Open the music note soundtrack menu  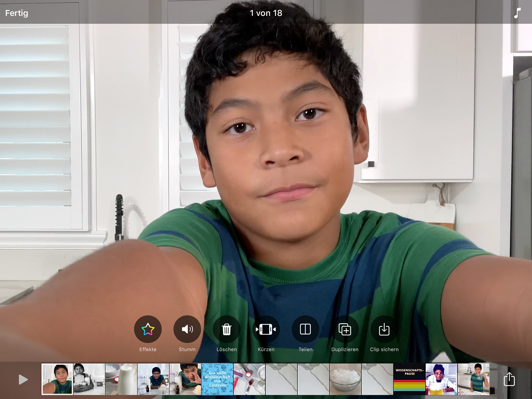coord(517,13)
